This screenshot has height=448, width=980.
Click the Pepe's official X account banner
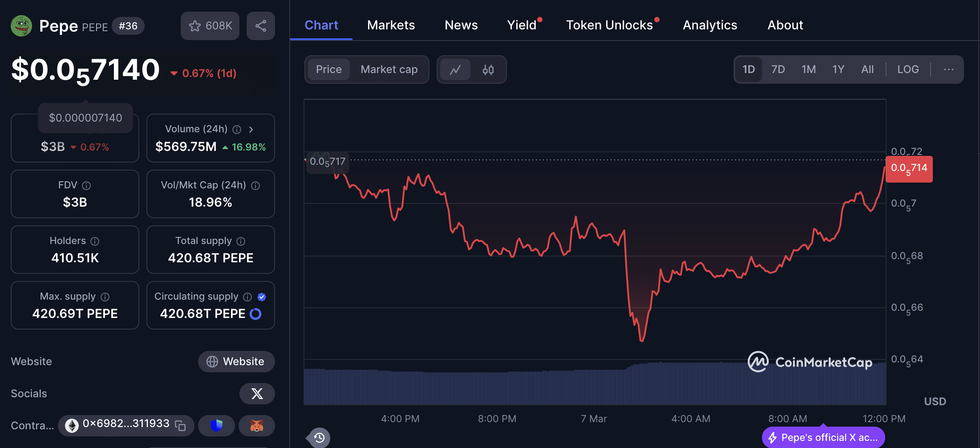823,438
